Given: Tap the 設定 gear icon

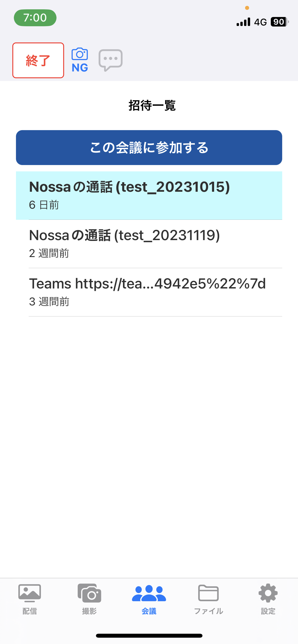Looking at the screenshot, I should pos(268,593).
